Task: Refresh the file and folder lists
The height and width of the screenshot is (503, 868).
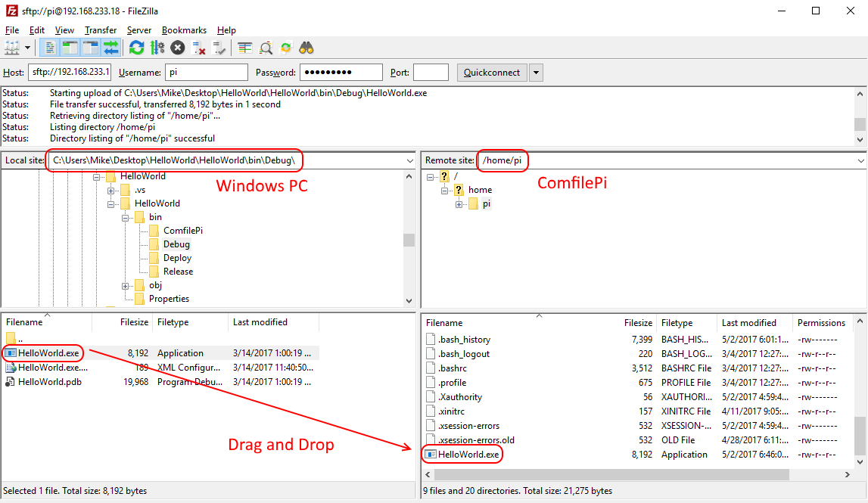Action: pyautogui.click(x=136, y=48)
